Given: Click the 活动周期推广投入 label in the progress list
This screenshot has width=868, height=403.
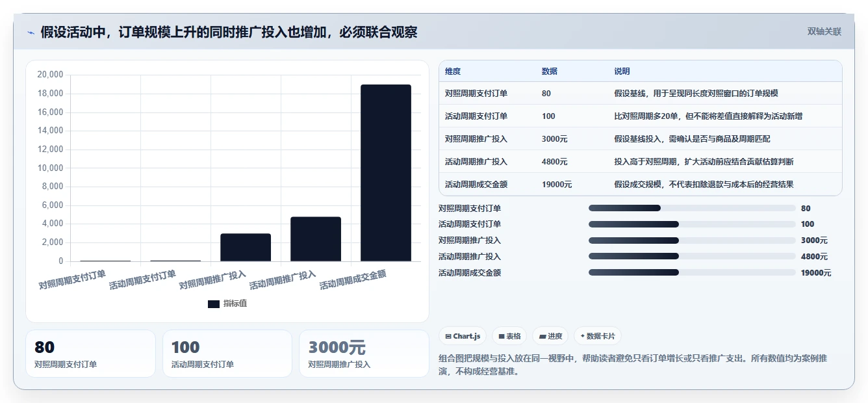Looking at the screenshot, I should (x=470, y=257).
